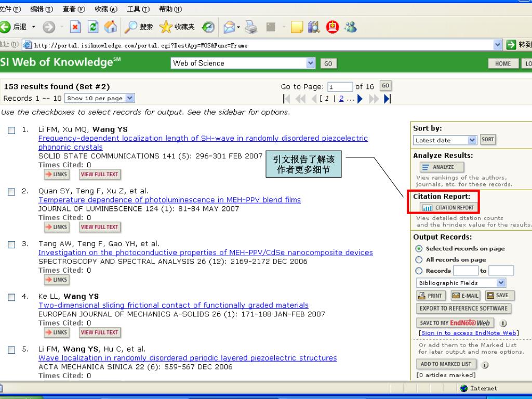Click the ANALYZE results button
This screenshot has height=399, width=532.
442,167
